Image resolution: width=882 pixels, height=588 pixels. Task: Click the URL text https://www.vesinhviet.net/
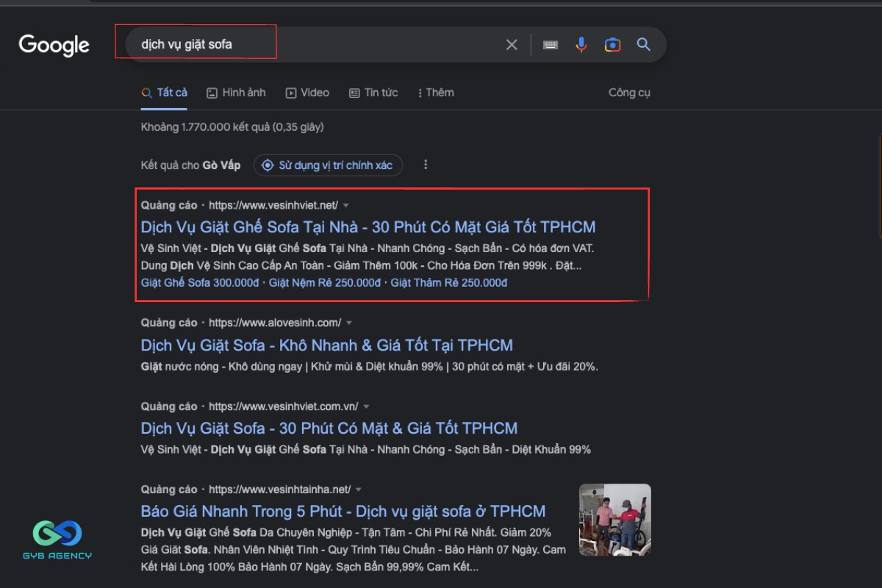coord(273,205)
